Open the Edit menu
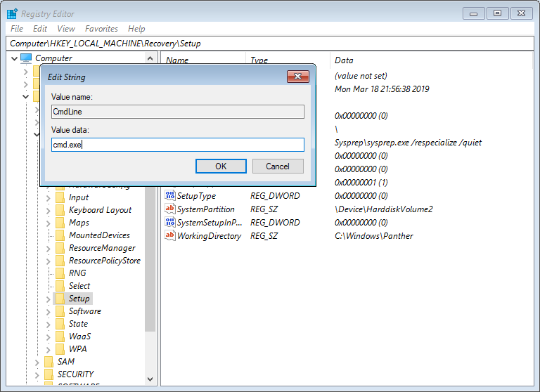The image size is (540, 392). pos(40,29)
